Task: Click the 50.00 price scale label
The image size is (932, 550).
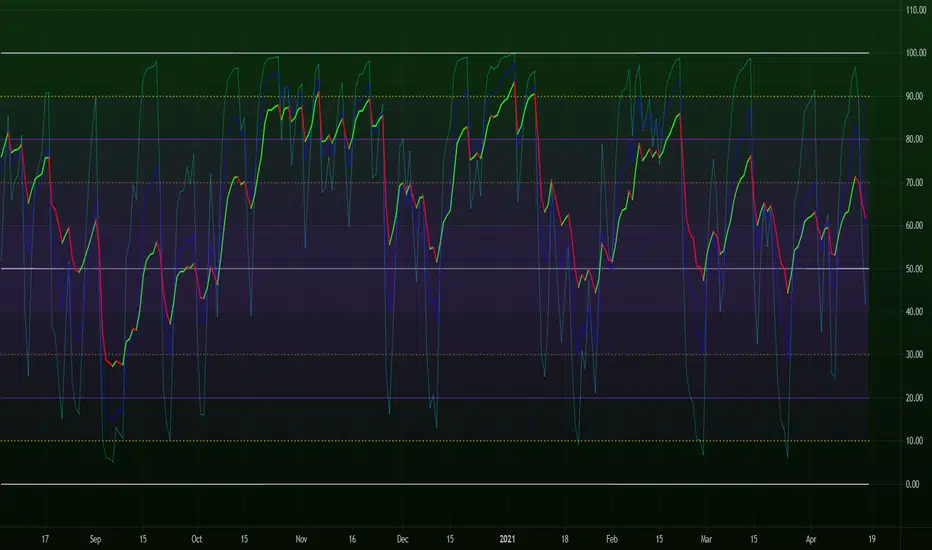Action: coord(914,269)
